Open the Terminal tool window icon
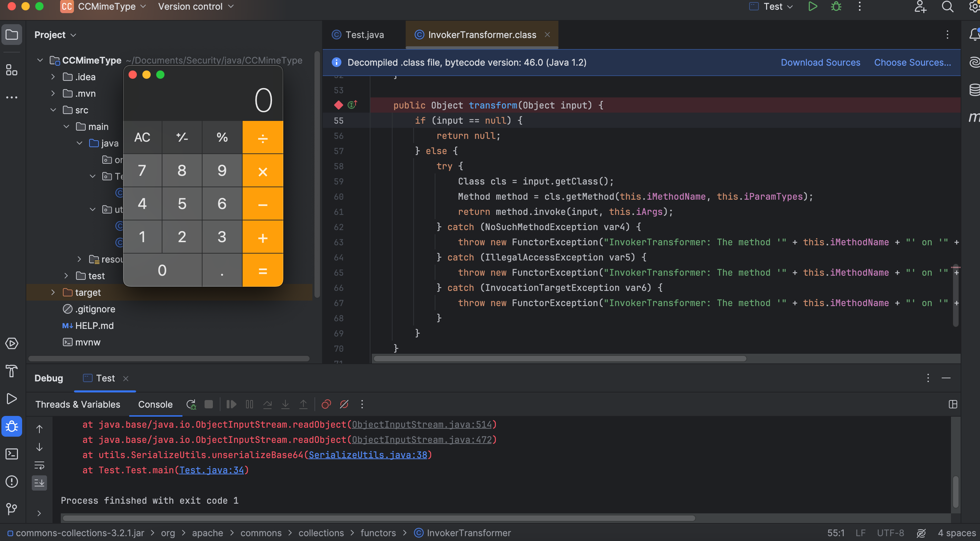Screen dimensions: 980x541 pos(11,454)
